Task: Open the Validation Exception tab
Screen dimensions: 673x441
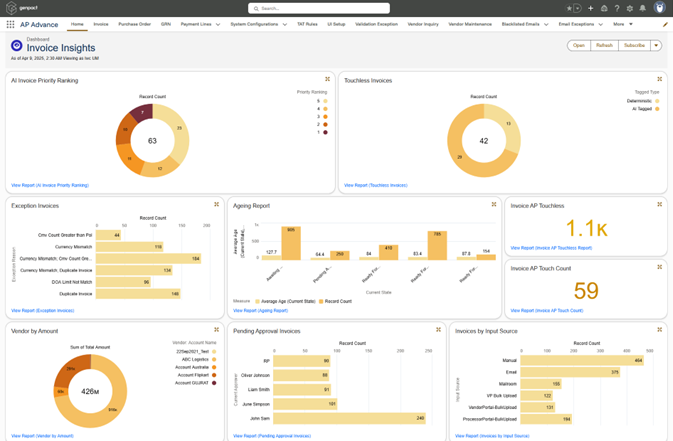Action: pyautogui.click(x=376, y=24)
